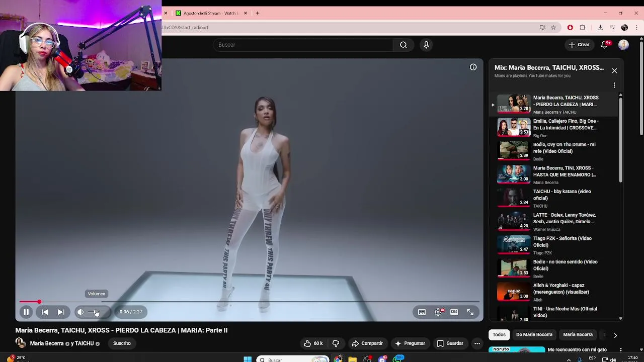Viewport: 644px width, 362px height.
Task: Open the player settings gear
Action: pos(439,312)
